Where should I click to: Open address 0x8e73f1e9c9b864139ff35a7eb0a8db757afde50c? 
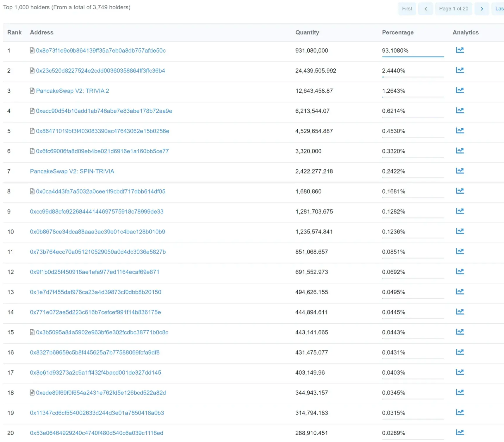tap(101, 51)
